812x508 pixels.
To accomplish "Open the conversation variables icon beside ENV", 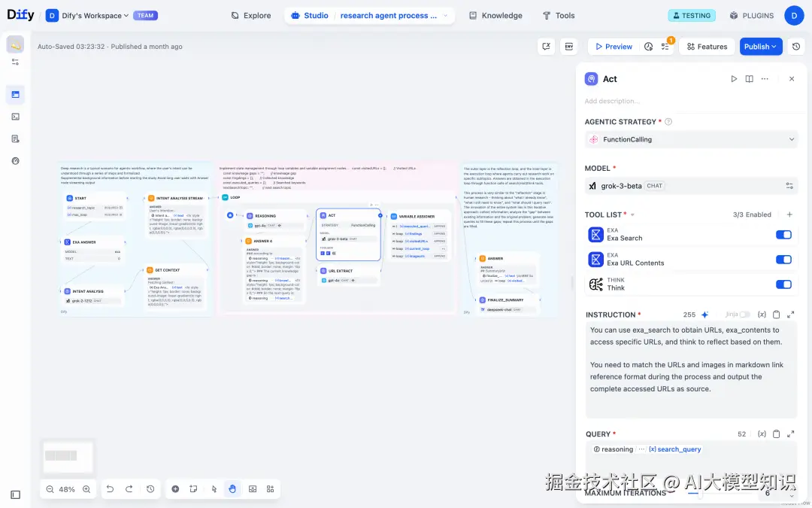I will point(547,47).
